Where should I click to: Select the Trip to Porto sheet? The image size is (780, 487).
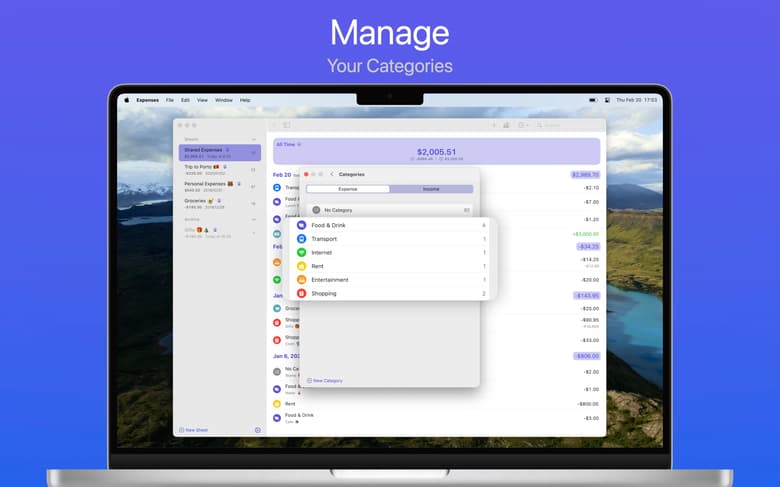pyautogui.click(x=219, y=170)
